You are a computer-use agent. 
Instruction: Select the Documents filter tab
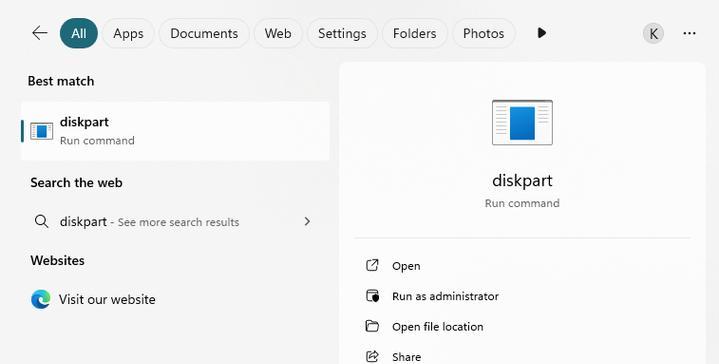(x=204, y=33)
